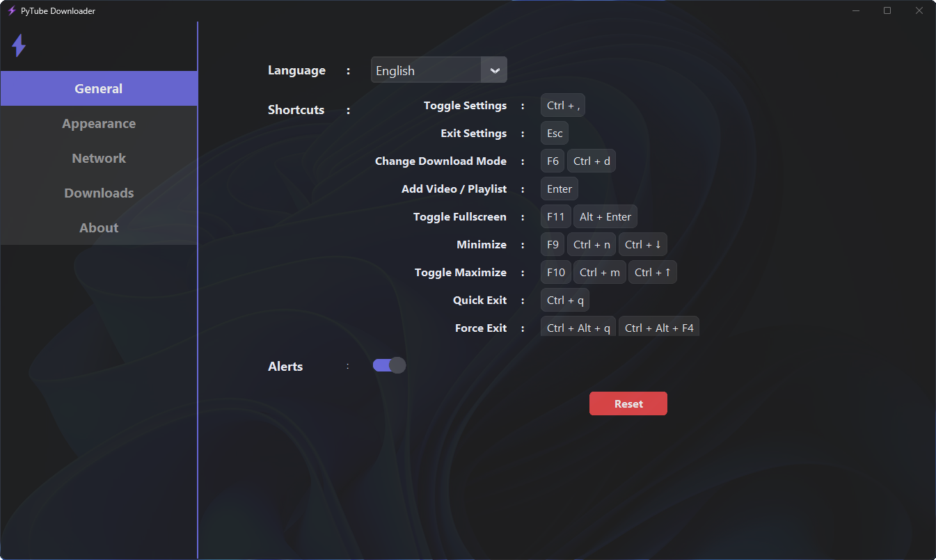Click the Language setting label
The image size is (936, 560).
(296, 70)
